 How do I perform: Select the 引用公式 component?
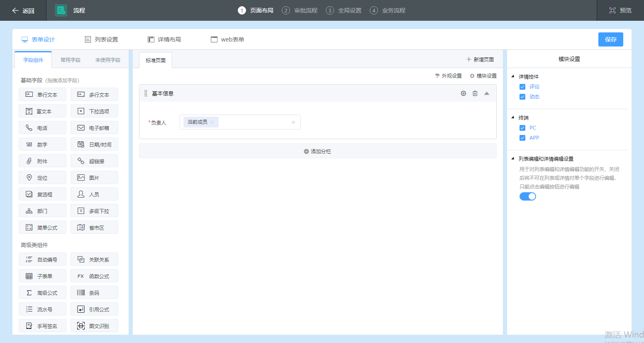(x=94, y=309)
